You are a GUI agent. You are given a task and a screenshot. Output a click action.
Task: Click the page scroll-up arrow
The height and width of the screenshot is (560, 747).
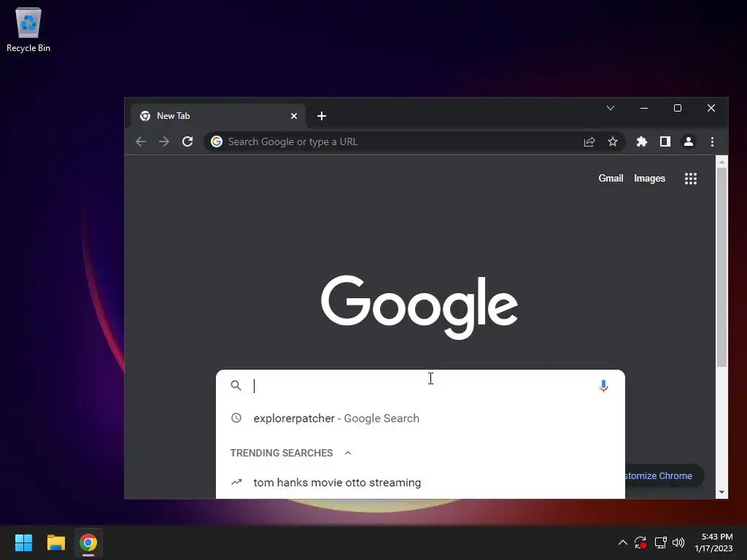click(x=721, y=163)
